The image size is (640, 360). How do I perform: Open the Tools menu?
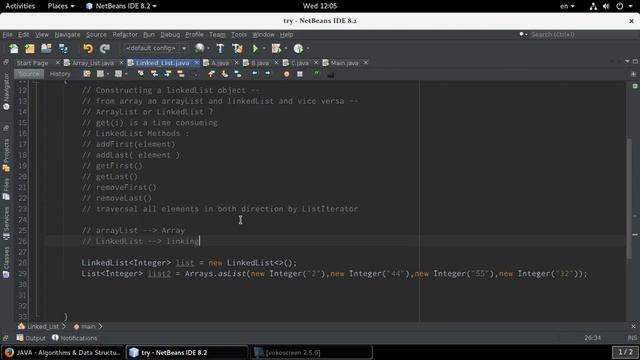[x=239, y=35]
